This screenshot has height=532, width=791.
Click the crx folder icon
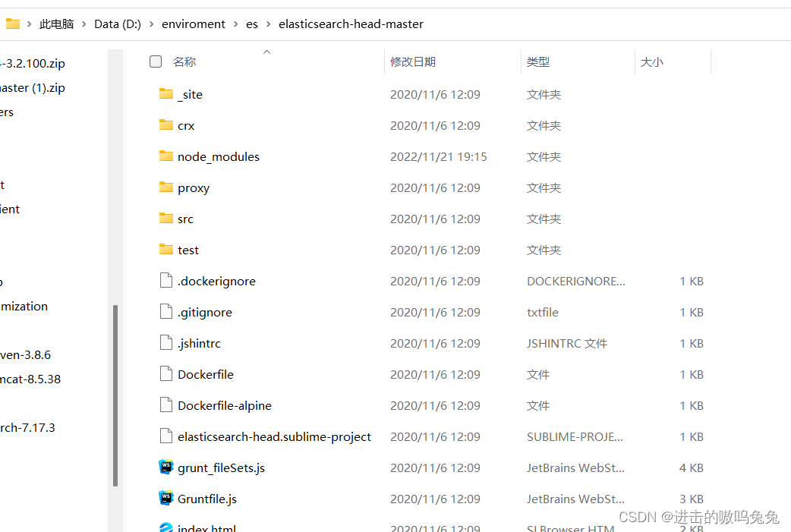click(x=166, y=125)
